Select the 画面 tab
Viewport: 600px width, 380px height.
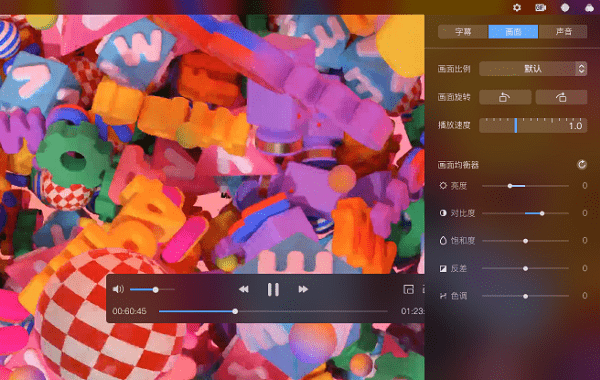pyautogui.click(x=513, y=31)
